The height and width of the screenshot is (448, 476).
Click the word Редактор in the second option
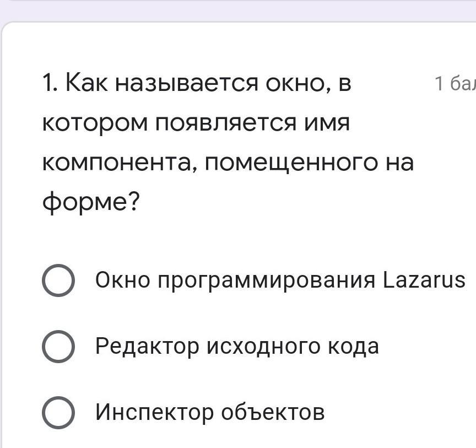point(147,347)
